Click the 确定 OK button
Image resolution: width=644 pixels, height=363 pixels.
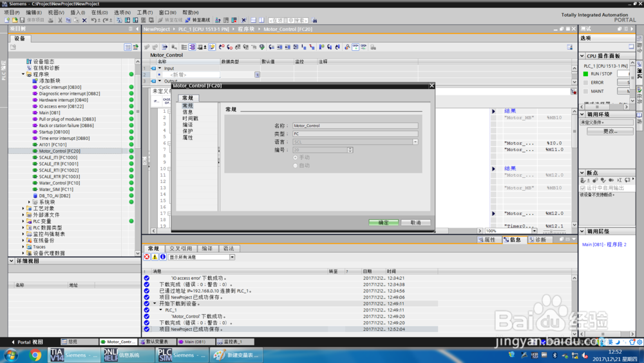(x=384, y=222)
